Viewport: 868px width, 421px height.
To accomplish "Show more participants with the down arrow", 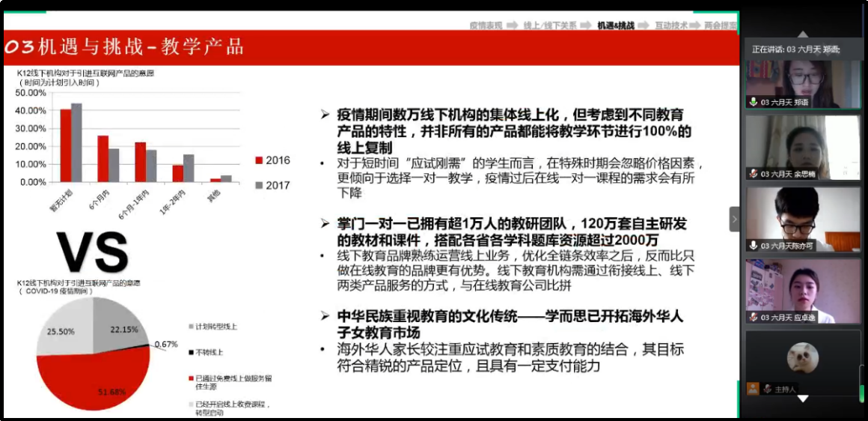I will 802,399.
